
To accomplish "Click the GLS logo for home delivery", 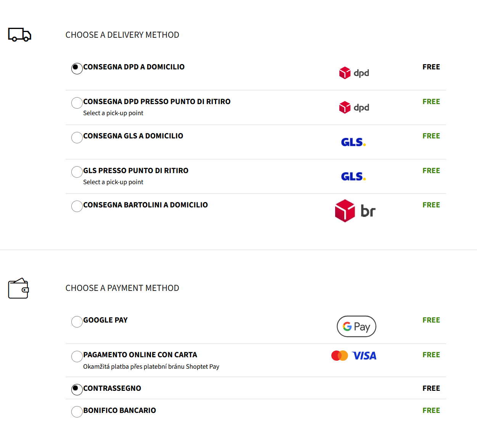I will [x=353, y=142].
